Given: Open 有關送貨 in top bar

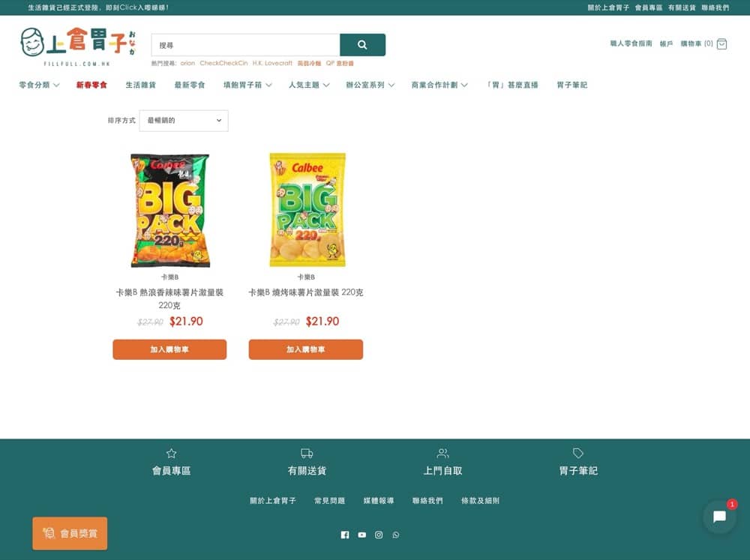Looking at the screenshot, I should [x=682, y=7].
